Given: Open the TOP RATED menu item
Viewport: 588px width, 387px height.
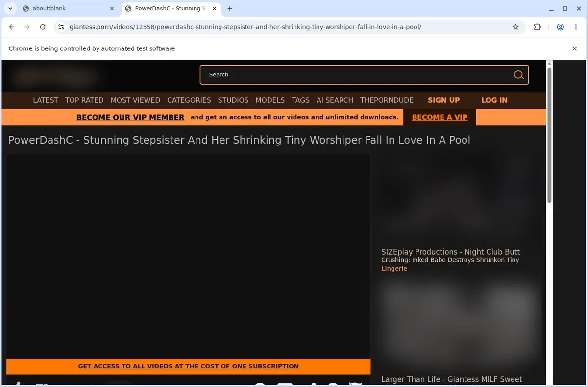Looking at the screenshot, I should click(x=84, y=100).
